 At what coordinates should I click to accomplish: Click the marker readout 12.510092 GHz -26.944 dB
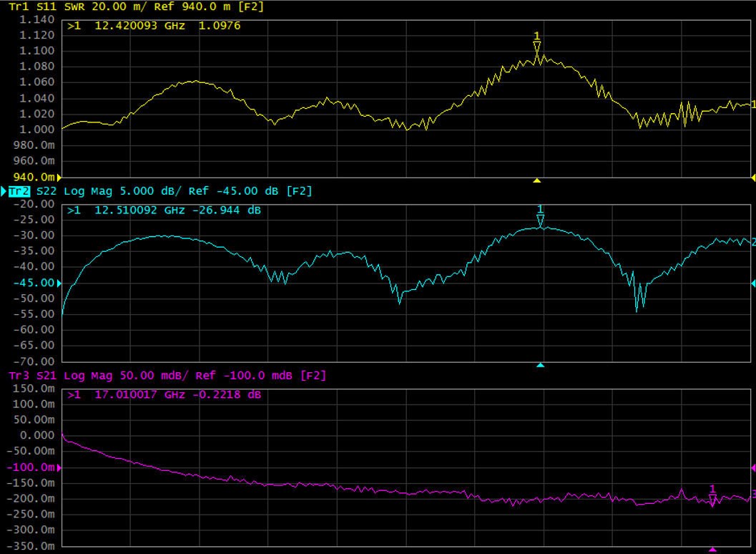(164, 211)
